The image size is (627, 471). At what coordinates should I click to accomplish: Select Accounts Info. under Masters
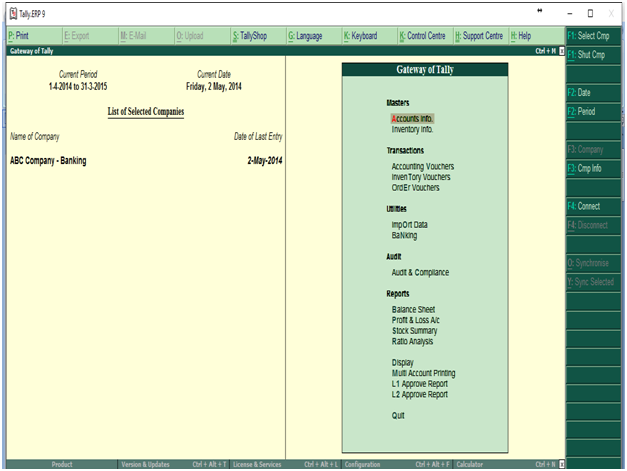click(x=412, y=119)
